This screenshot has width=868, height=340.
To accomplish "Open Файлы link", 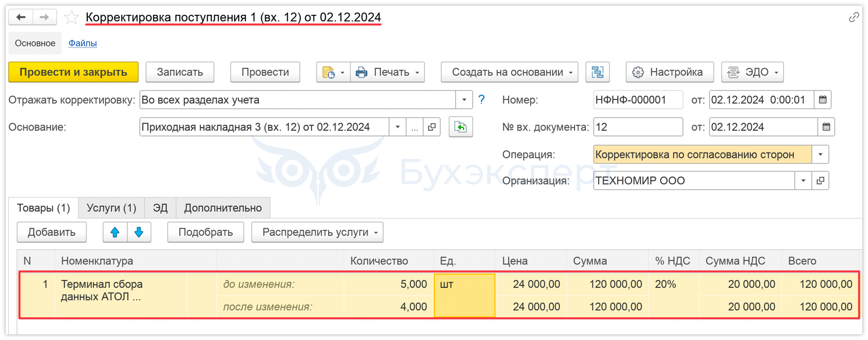I will point(83,43).
